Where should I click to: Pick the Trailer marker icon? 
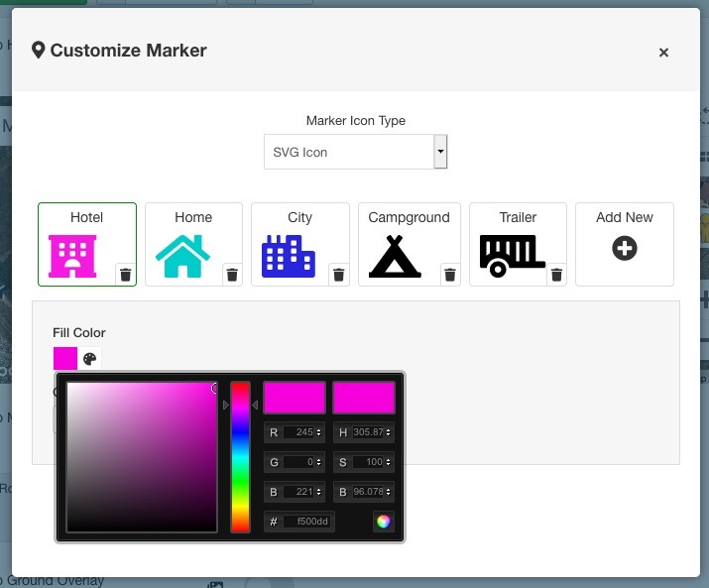click(x=511, y=255)
